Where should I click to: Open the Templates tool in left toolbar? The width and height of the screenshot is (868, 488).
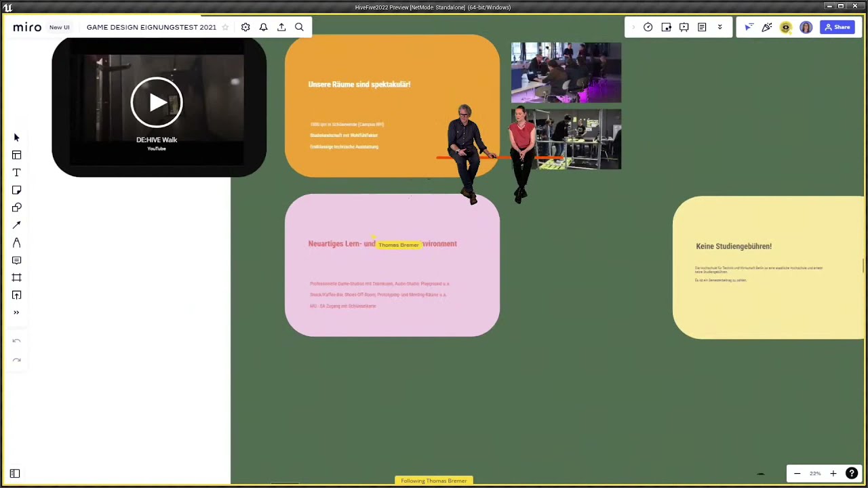(x=17, y=155)
